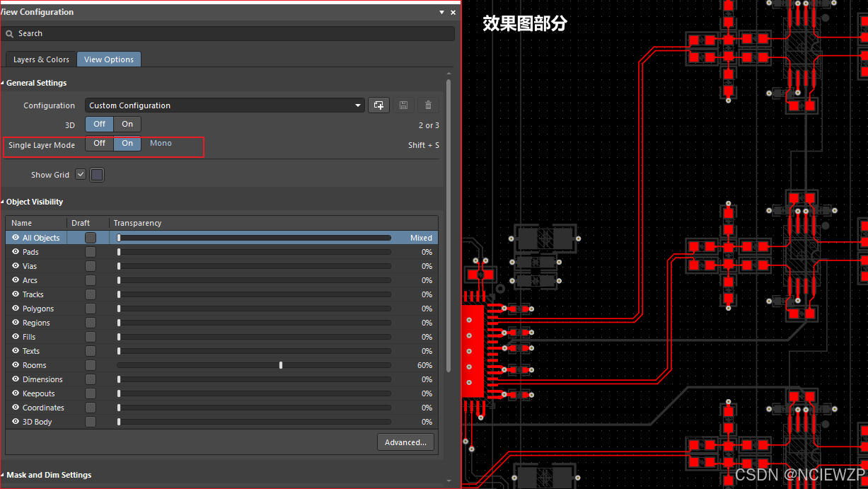The width and height of the screenshot is (868, 489).
Task: Hide Vias using the eye icon
Action: click(16, 266)
